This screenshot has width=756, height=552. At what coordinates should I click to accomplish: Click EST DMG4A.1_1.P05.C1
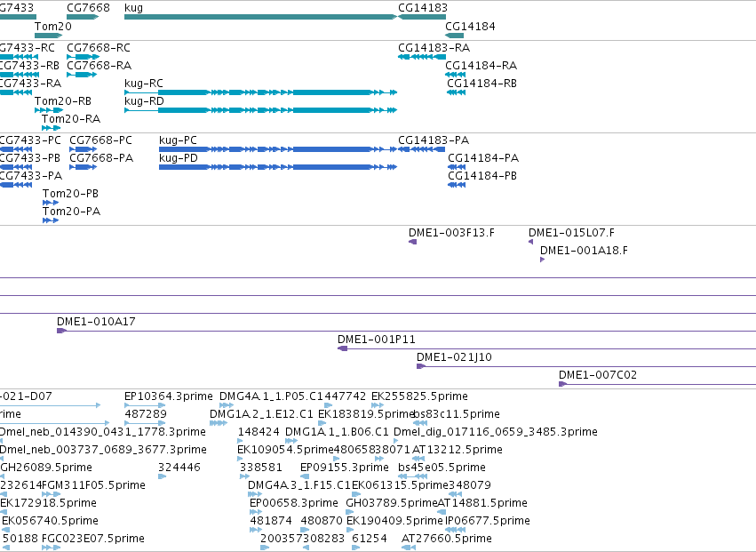(227, 405)
